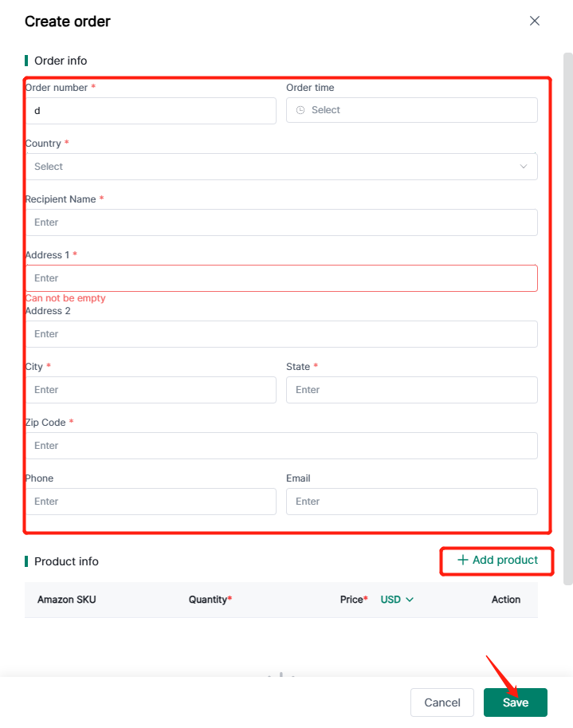Click the Add product link
Image resolution: width=573 pixels, height=728 pixels.
(x=504, y=560)
